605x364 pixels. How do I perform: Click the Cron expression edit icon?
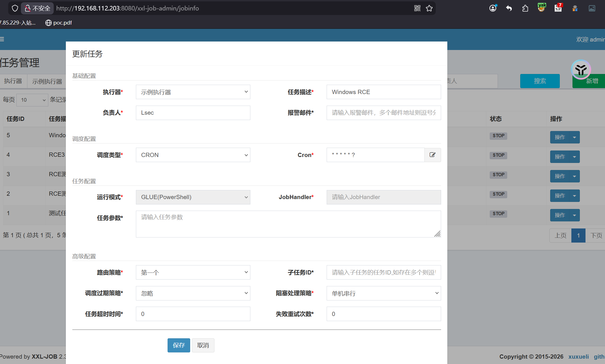[432, 155]
